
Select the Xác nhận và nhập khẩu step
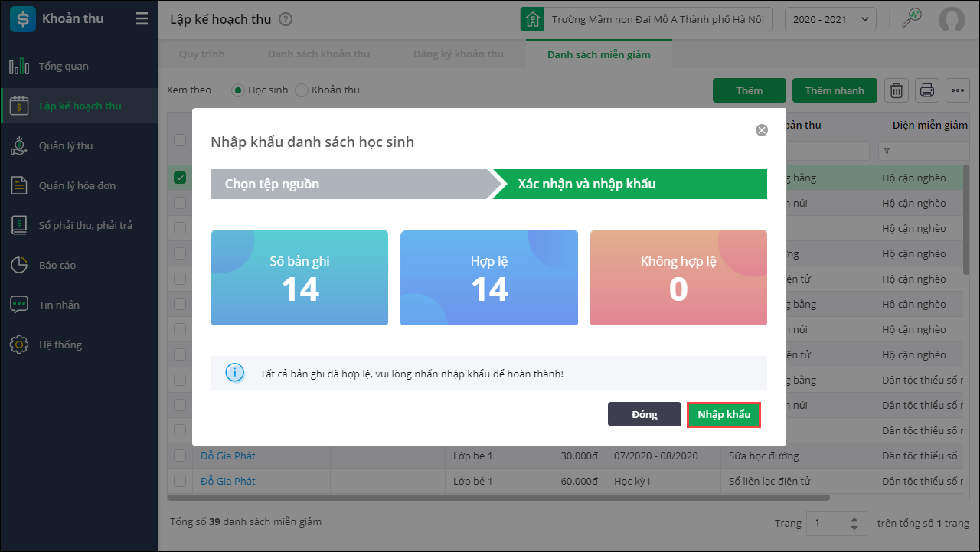coord(629,184)
